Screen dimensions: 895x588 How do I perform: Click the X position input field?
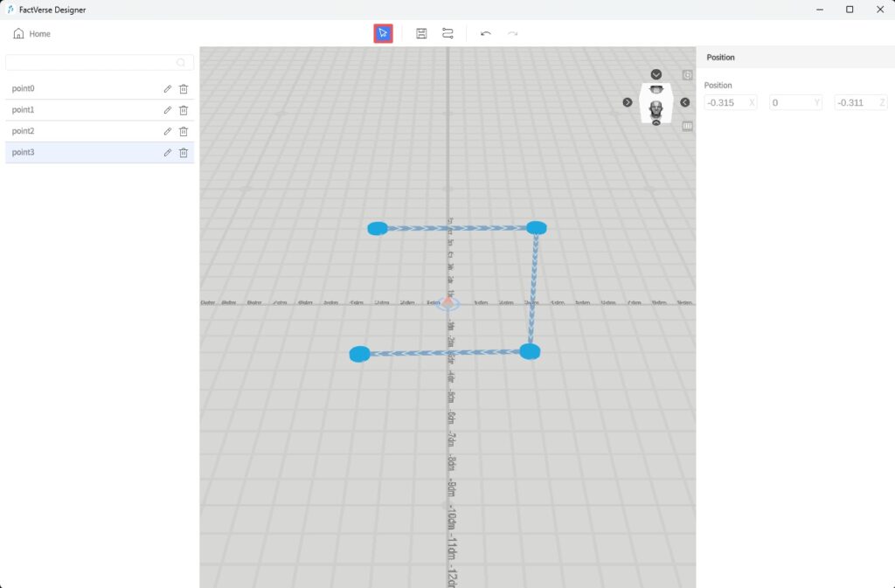[730, 102]
